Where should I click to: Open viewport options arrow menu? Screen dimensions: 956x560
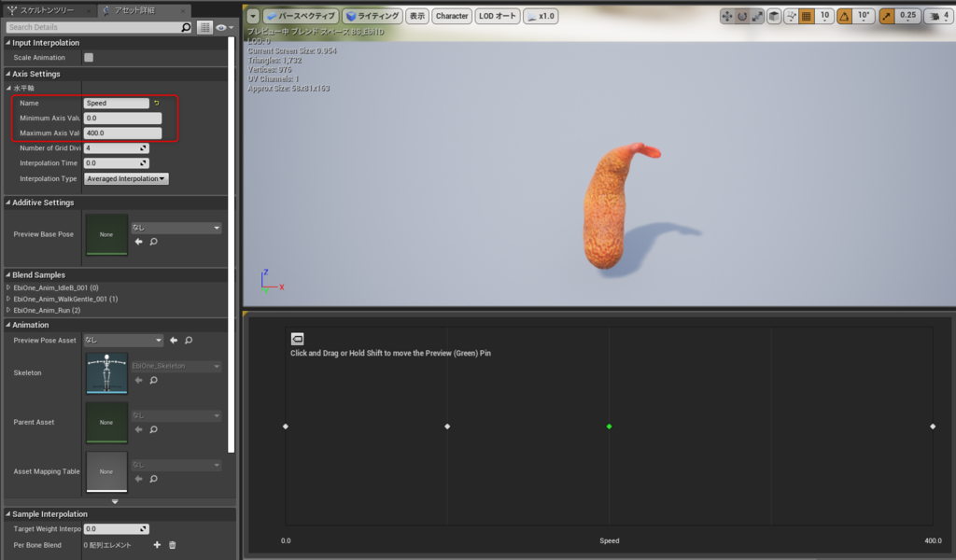pos(253,17)
